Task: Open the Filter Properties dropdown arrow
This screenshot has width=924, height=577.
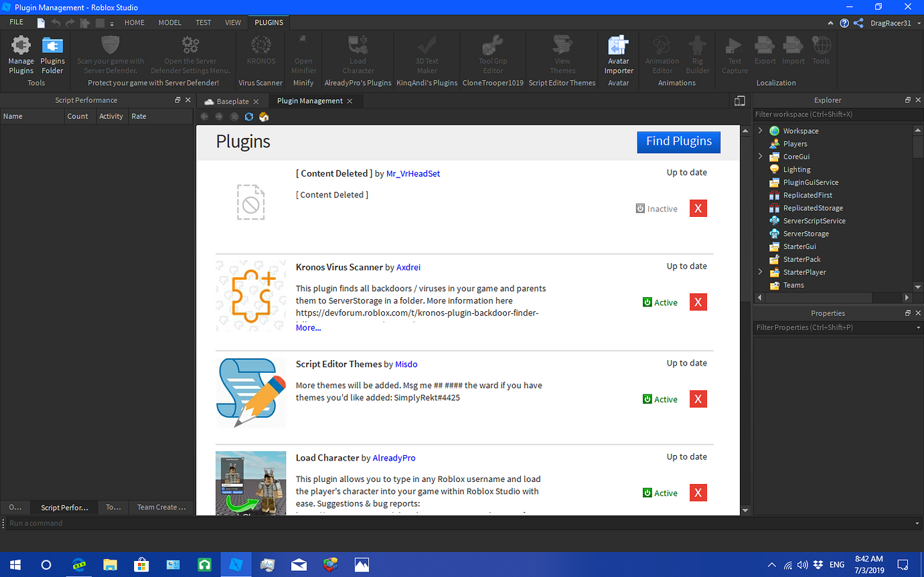Action: point(919,327)
